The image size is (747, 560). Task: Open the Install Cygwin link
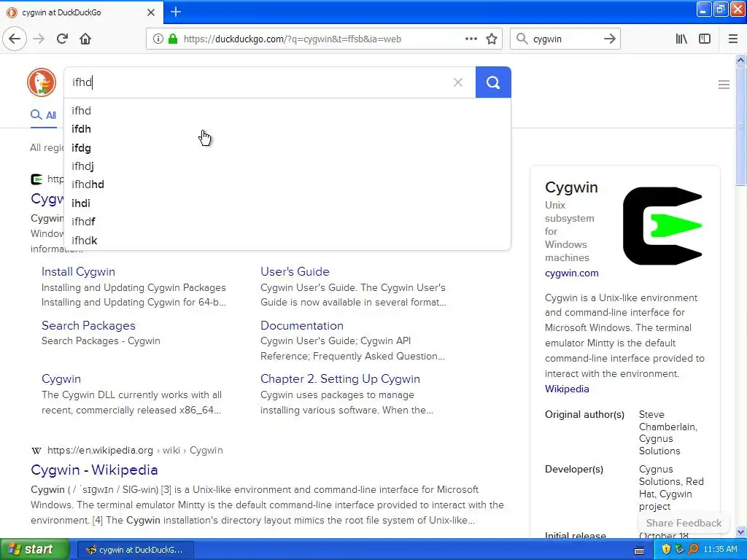point(78,272)
